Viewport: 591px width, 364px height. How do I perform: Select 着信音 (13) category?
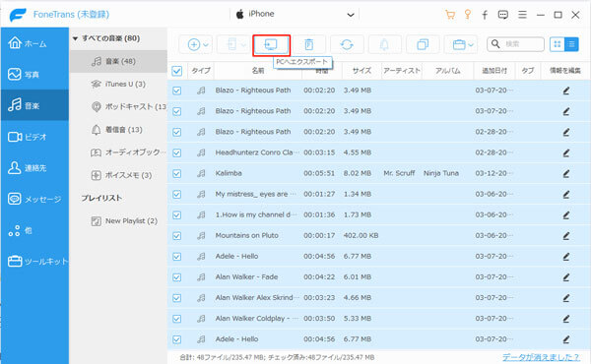pyautogui.click(x=118, y=130)
